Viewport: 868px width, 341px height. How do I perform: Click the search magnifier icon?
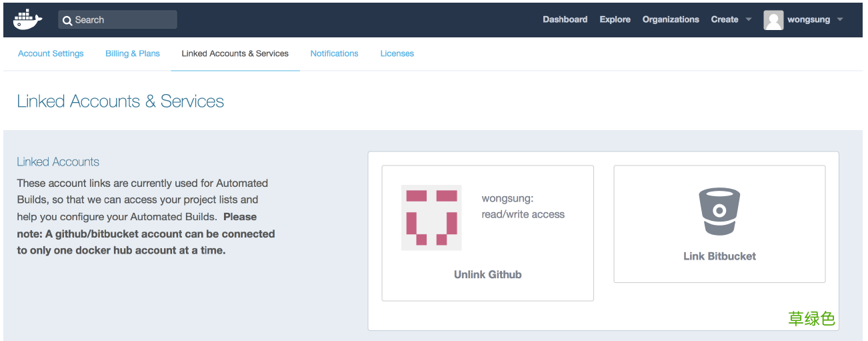click(x=67, y=20)
